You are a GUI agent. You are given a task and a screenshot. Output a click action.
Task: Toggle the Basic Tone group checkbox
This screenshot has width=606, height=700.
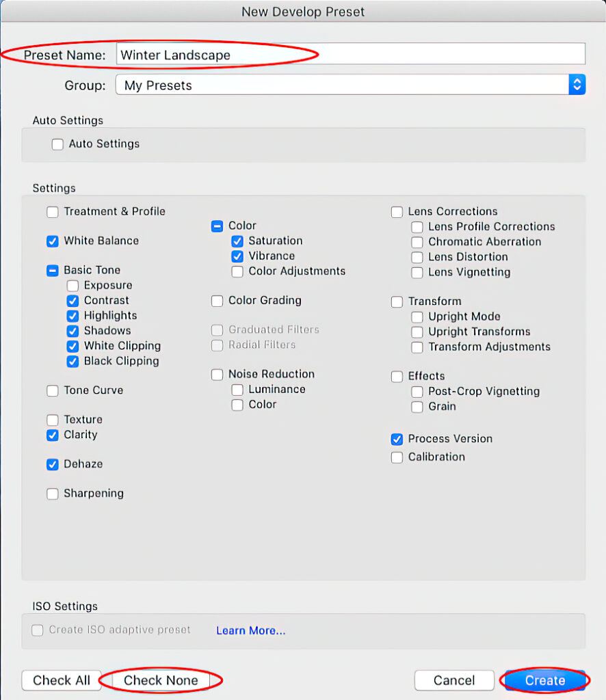tap(53, 271)
